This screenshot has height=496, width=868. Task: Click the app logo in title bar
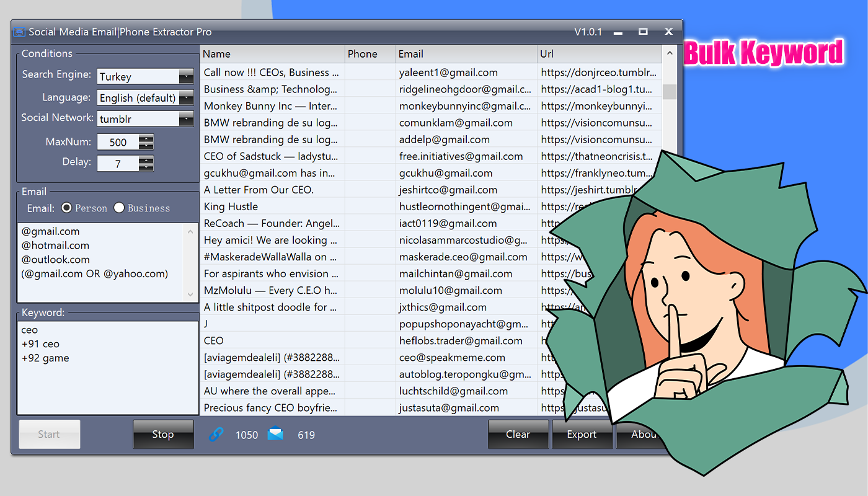pyautogui.click(x=20, y=32)
